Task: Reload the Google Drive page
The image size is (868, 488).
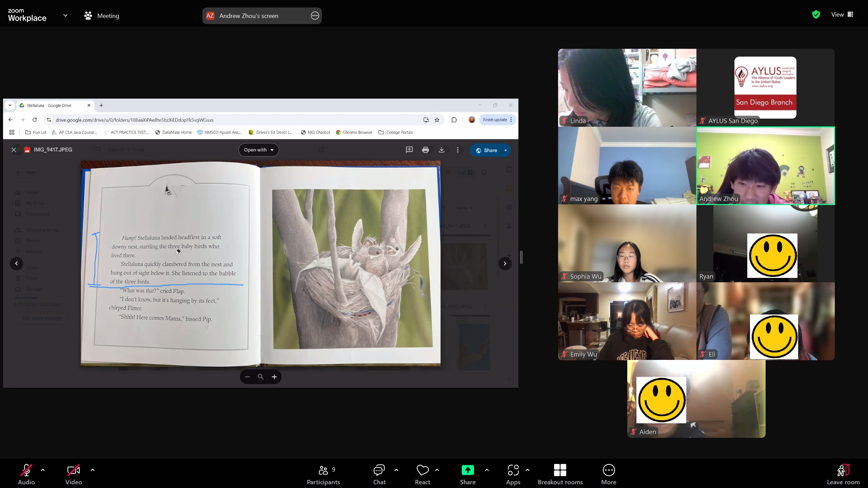Action: coord(35,120)
